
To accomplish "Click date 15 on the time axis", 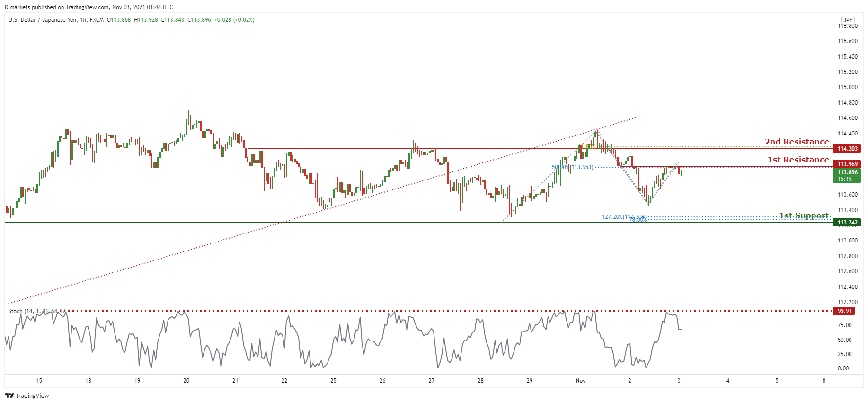I will [x=39, y=381].
